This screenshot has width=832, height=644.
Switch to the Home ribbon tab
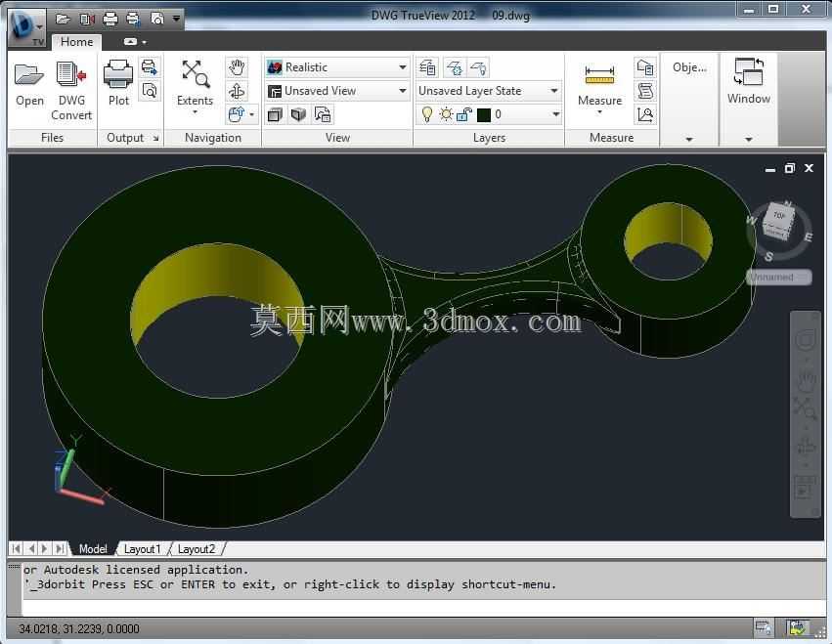tap(76, 42)
